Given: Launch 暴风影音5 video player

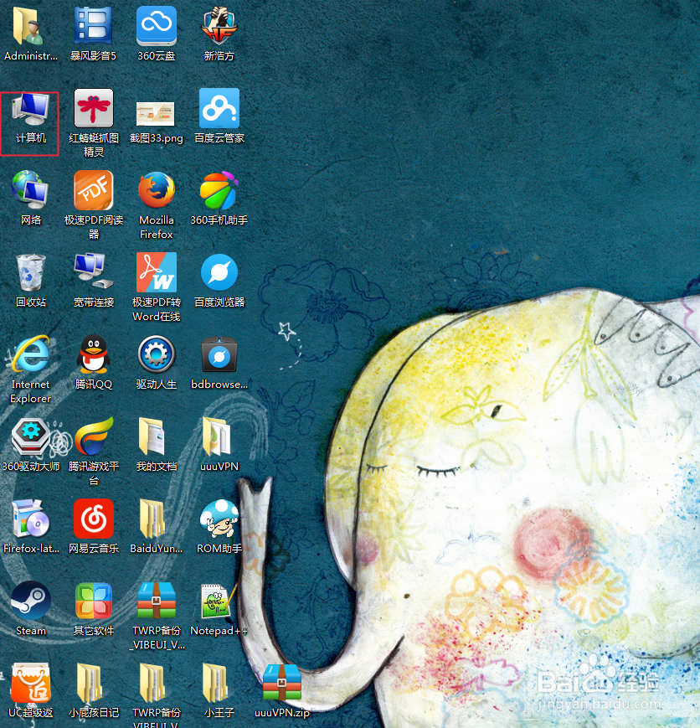Looking at the screenshot, I should [x=93, y=25].
